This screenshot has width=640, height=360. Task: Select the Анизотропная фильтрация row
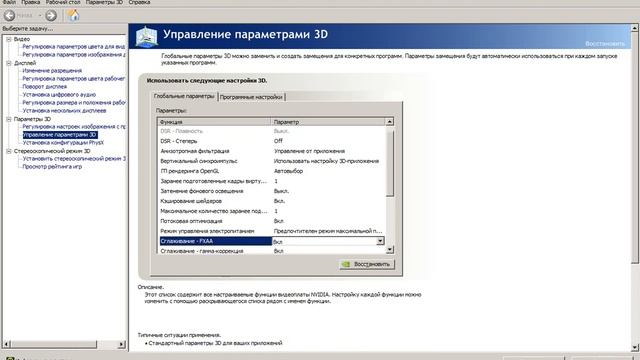tap(271, 151)
